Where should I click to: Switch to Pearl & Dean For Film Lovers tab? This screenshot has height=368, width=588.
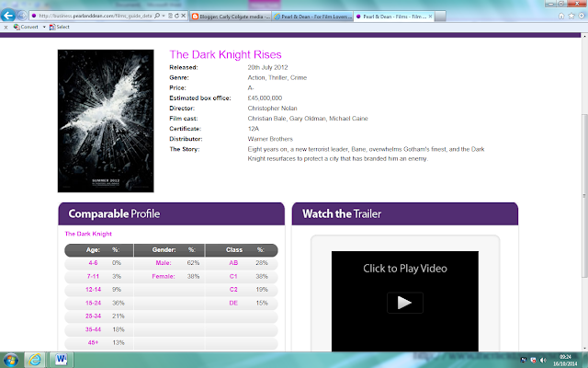coord(312,17)
